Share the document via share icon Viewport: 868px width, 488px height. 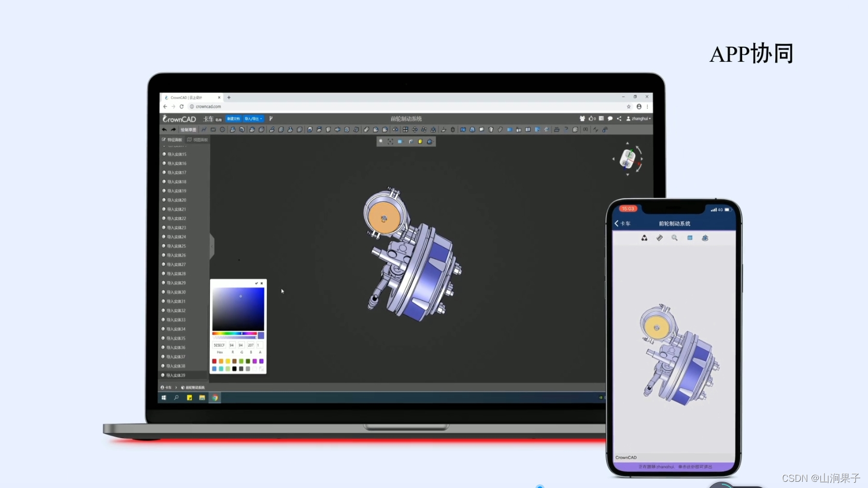(x=619, y=119)
